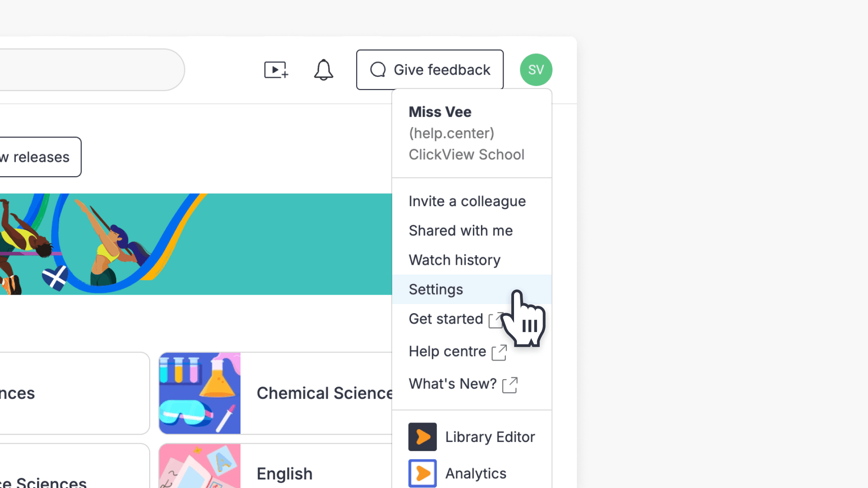
Task: Click the SV profile avatar
Action: point(536,70)
